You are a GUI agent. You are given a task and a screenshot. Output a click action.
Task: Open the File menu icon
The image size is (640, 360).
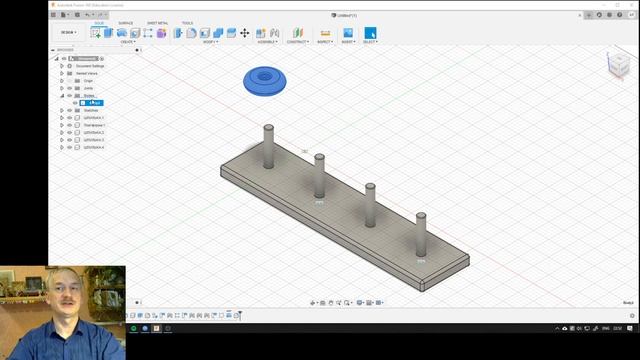tap(64, 15)
